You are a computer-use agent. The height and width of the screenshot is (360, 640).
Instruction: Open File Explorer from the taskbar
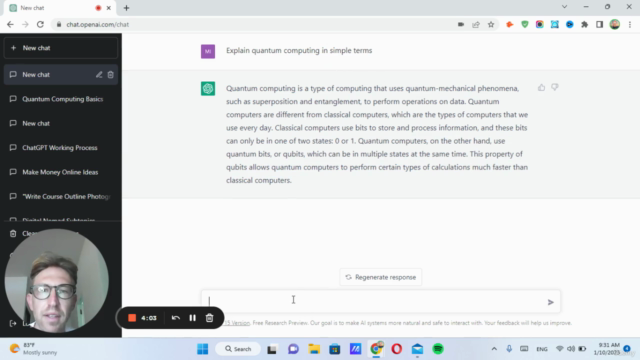point(314,349)
